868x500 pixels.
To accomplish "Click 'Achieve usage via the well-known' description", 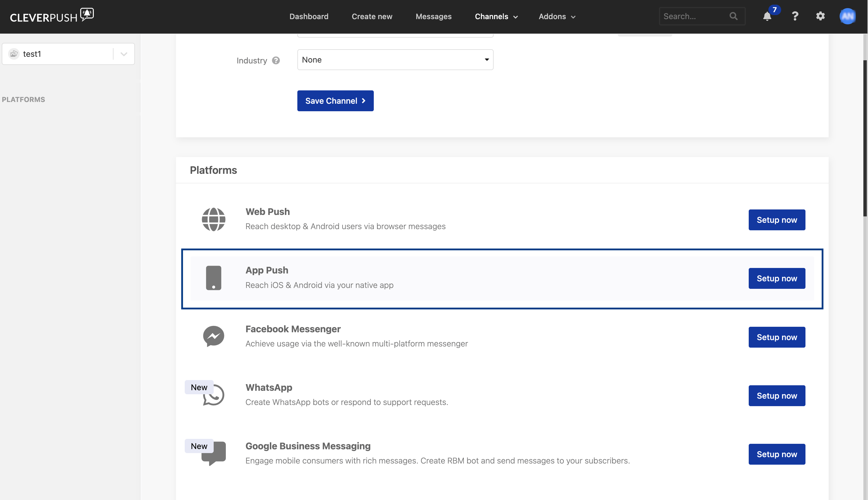I will tap(356, 343).
